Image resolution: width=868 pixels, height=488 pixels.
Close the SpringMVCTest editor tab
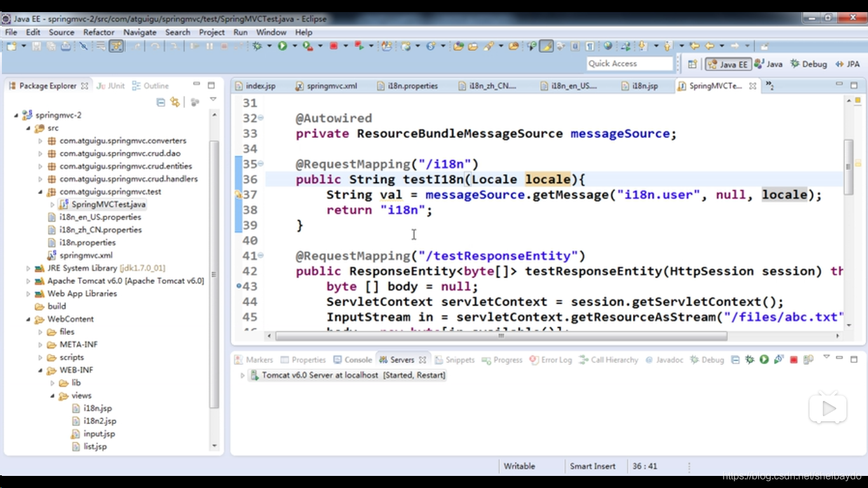[x=753, y=86]
